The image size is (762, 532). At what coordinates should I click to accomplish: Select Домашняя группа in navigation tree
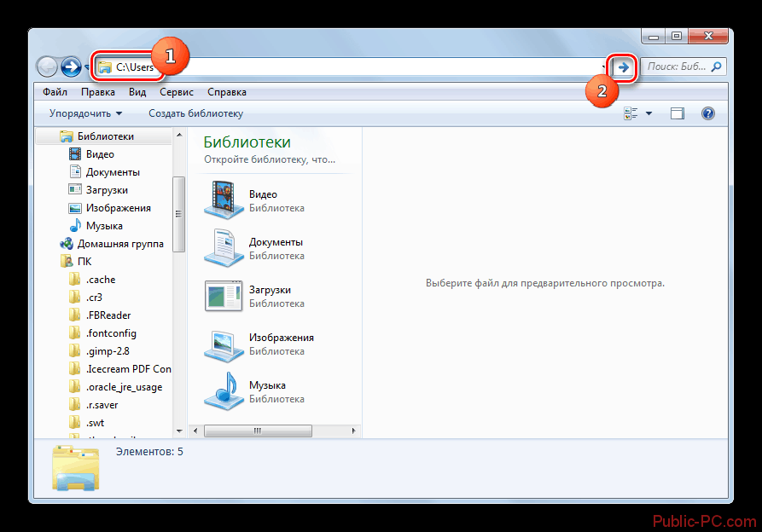click(x=120, y=244)
